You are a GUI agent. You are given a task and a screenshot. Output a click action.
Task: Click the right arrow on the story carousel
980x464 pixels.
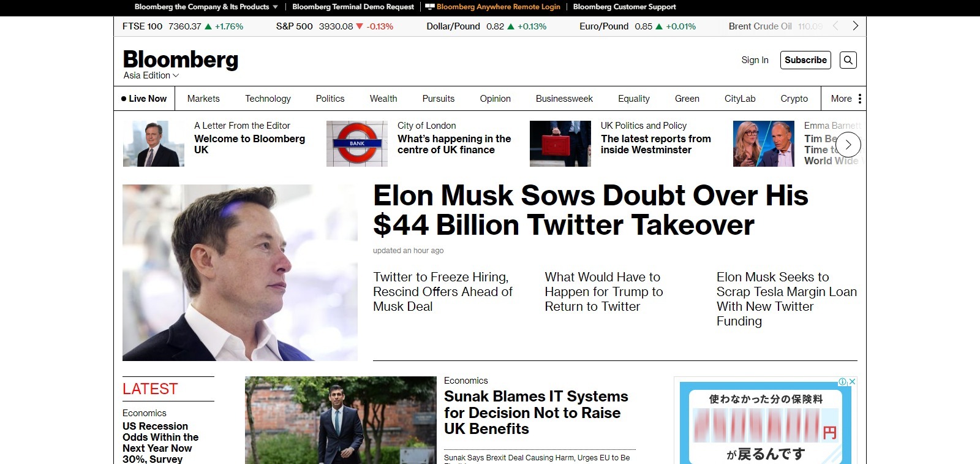tap(848, 144)
